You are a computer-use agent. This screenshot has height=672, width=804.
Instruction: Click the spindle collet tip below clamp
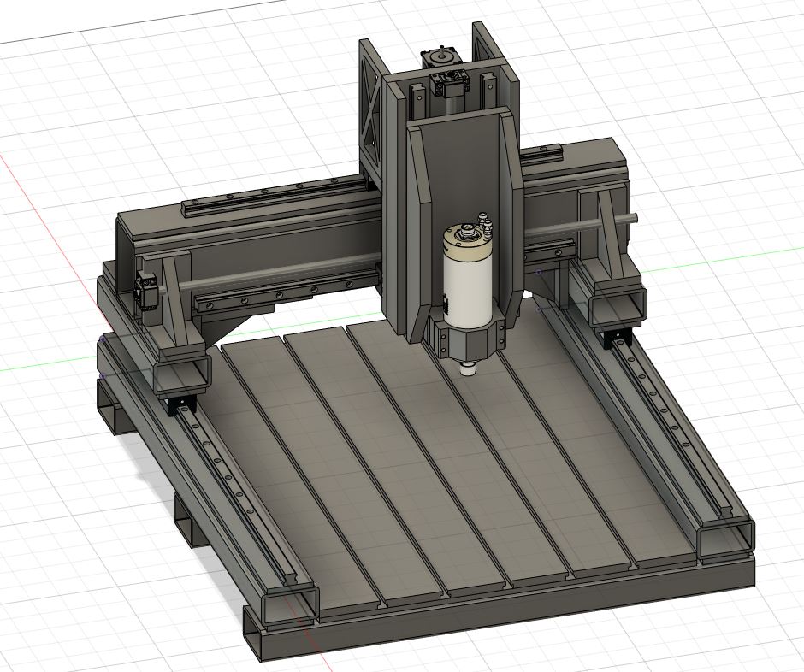pyautogui.click(x=467, y=369)
